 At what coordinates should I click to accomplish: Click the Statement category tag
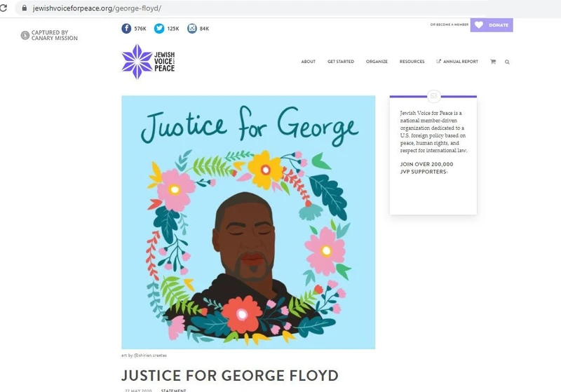tap(173, 390)
